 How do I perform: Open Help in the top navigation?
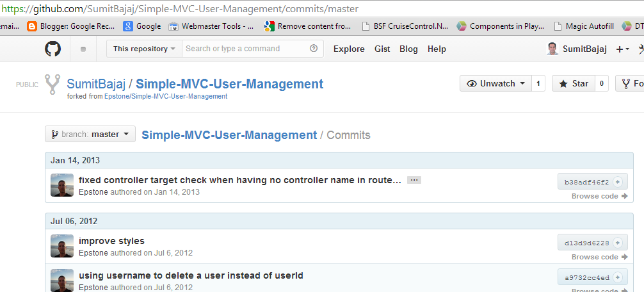437,49
